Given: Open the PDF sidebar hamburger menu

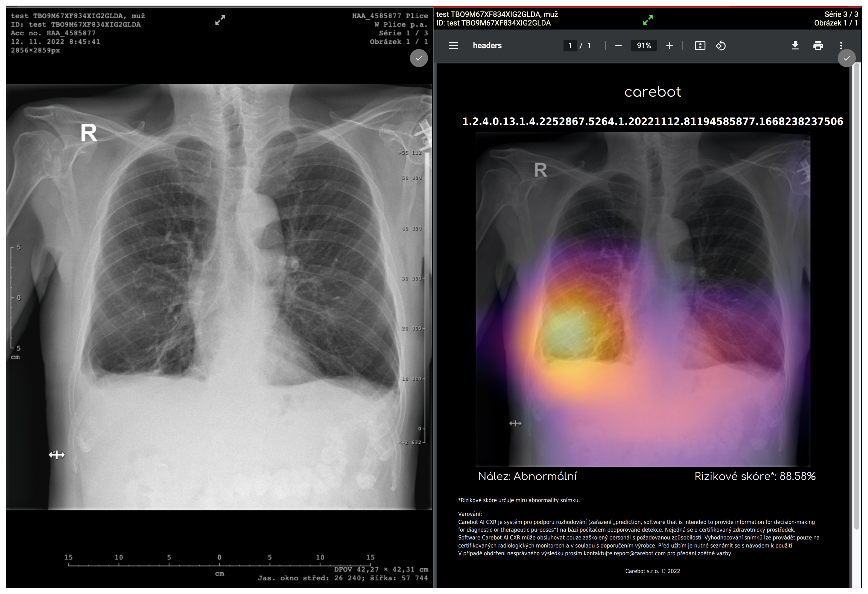Looking at the screenshot, I should click(x=453, y=45).
